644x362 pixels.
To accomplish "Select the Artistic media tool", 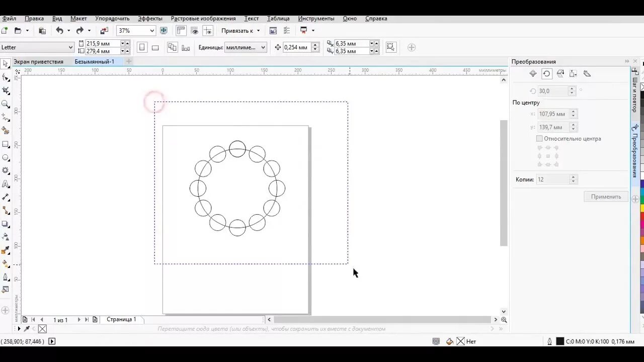I will coord(6,131).
